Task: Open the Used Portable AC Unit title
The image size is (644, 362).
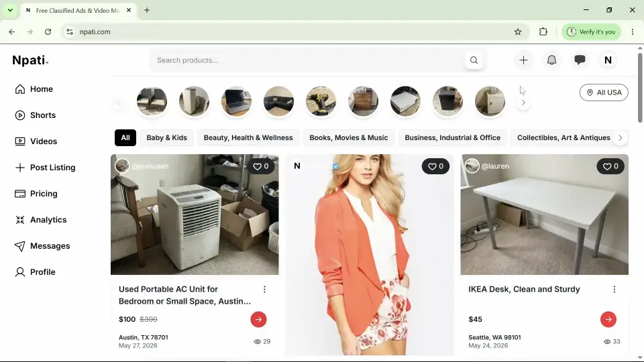Action: click(185, 295)
